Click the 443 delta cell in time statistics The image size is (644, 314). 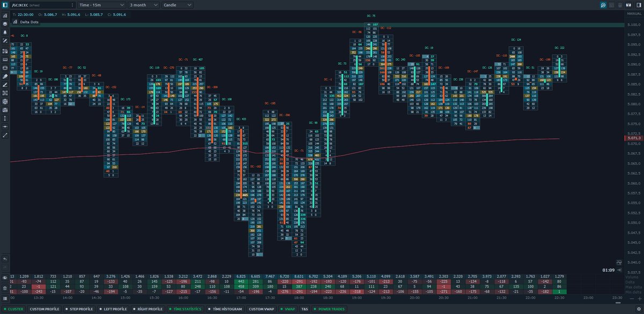240,281
